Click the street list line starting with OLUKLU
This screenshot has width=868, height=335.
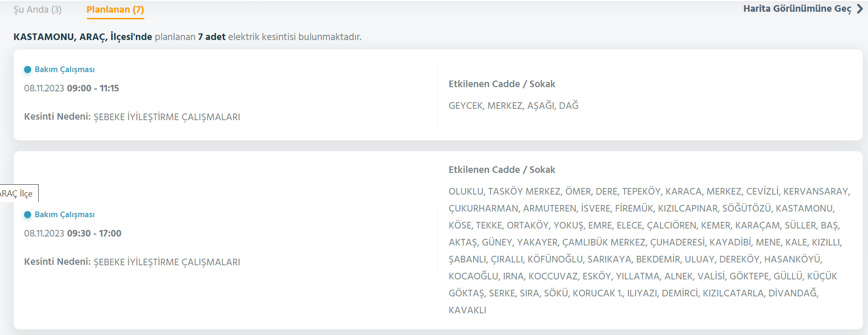pos(649,191)
